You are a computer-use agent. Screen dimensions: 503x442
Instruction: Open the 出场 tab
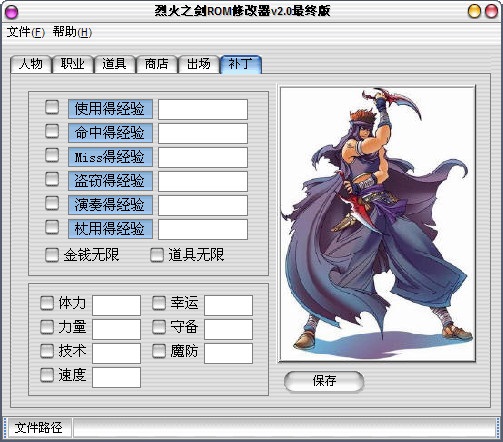(x=199, y=64)
